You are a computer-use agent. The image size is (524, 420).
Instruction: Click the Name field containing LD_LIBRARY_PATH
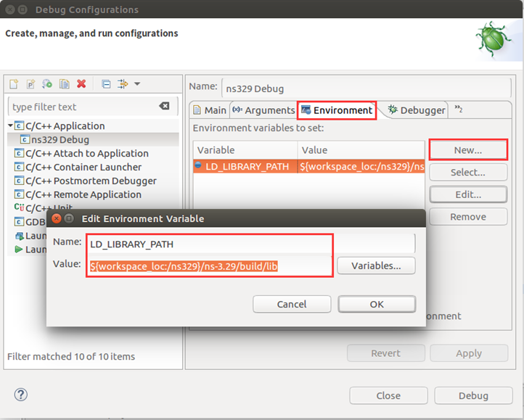(x=251, y=244)
